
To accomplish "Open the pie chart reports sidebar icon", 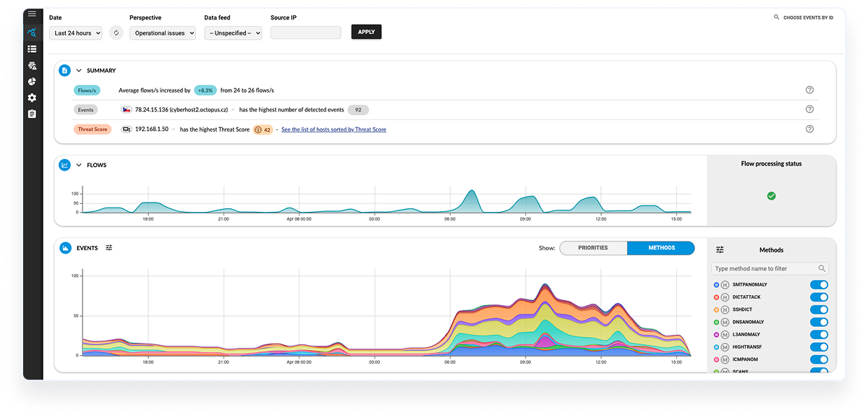I will pyautogui.click(x=32, y=81).
